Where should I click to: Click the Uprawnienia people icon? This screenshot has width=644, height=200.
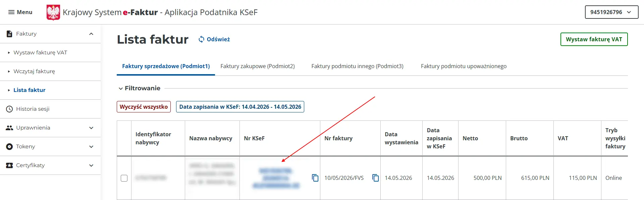point(9,128)
